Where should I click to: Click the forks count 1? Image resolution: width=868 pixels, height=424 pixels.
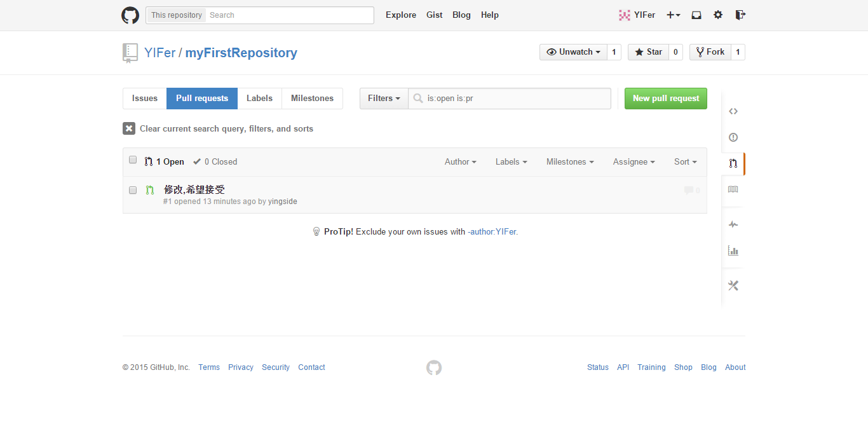click(738, 52)
